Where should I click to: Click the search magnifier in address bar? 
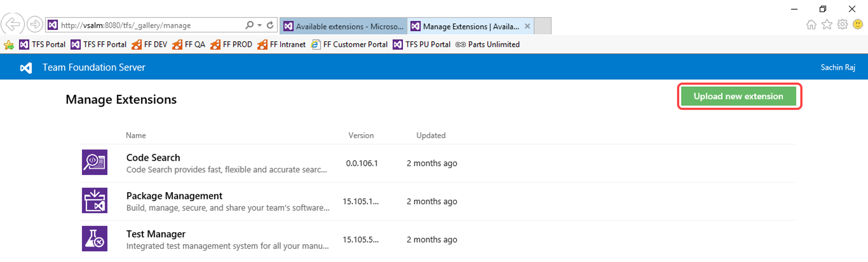[249, 25]
